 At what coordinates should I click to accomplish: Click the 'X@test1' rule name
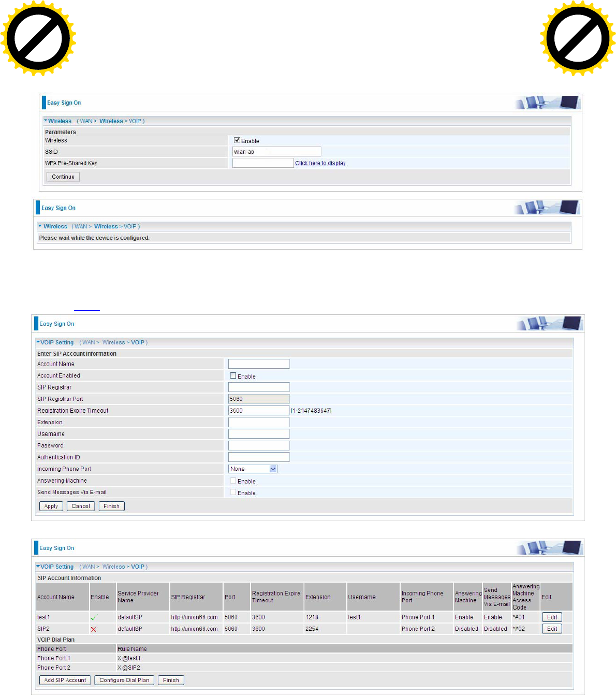129,658
